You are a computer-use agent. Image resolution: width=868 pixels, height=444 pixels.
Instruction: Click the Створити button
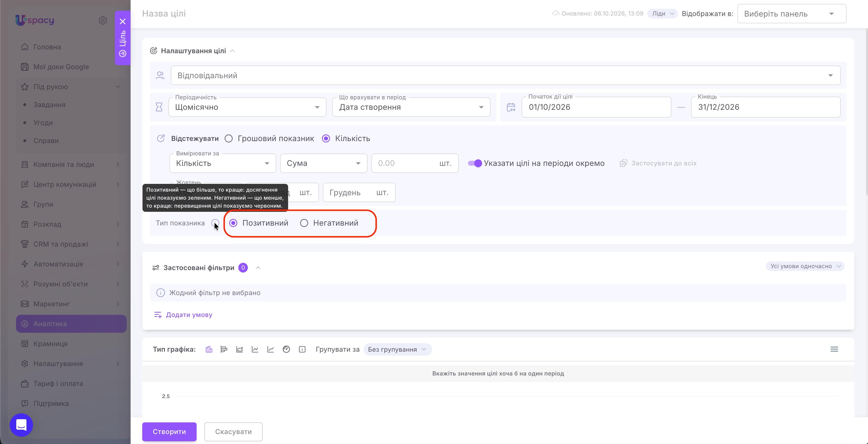[x=169, y=432]
